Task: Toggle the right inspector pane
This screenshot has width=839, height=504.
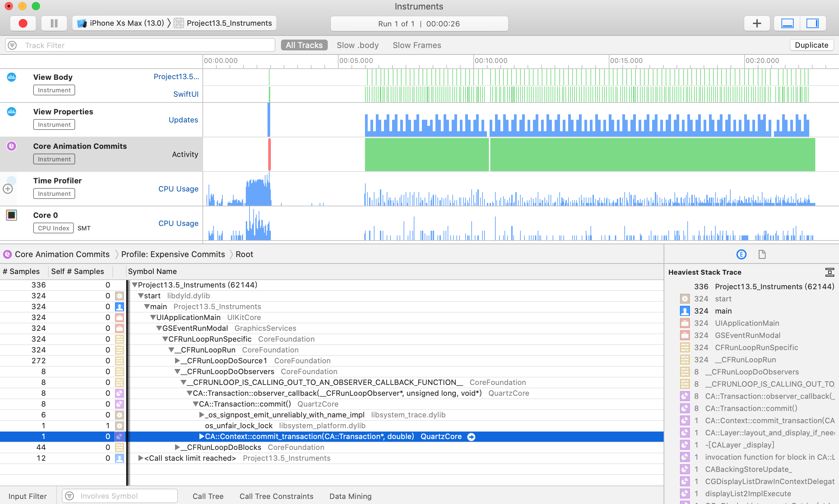Action: click(813, 23)
